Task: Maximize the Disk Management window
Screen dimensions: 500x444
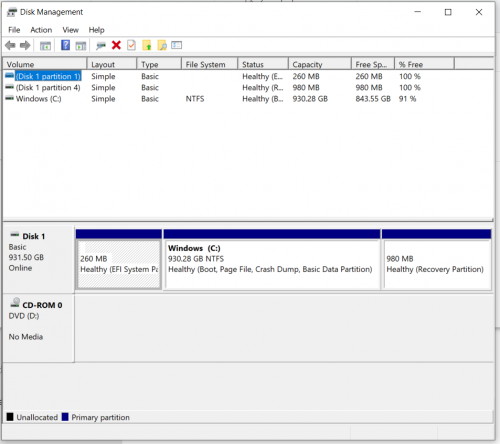Action: [x=448, y=12]
